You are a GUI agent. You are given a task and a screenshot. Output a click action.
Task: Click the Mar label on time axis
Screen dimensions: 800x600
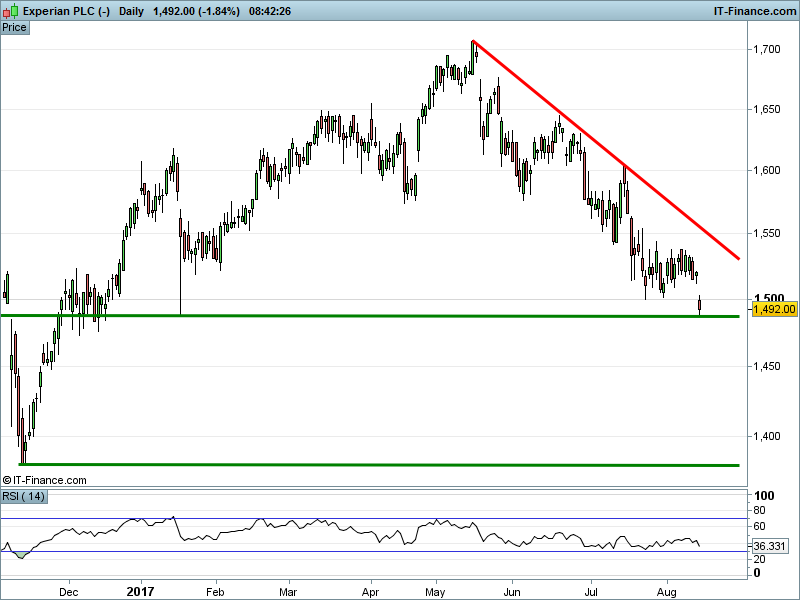pos(288,592)
